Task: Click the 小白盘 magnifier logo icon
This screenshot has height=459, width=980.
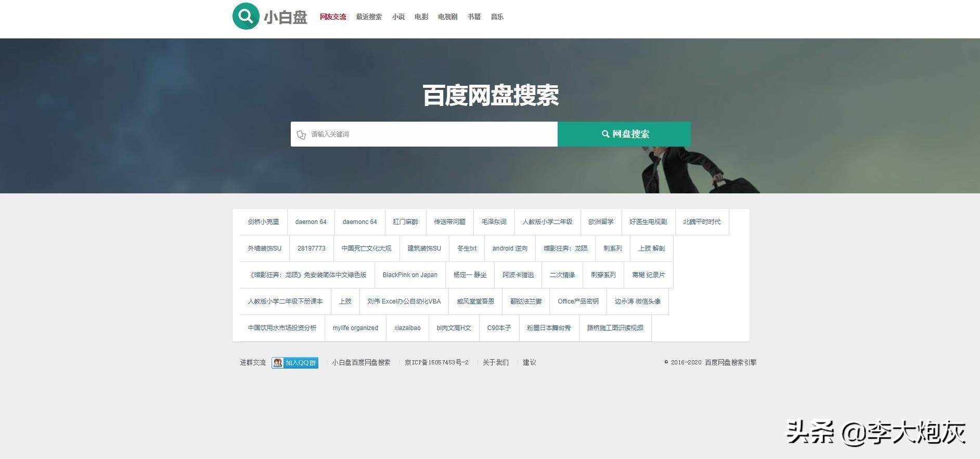Action: point(246,16)
